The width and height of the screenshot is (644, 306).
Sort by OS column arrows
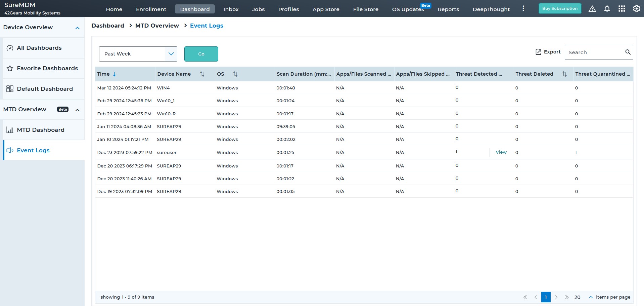235,74
